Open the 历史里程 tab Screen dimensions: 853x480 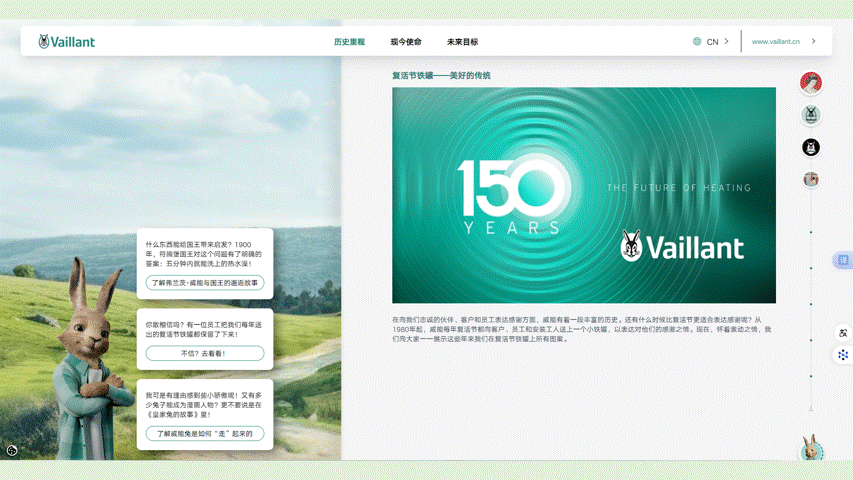click(349, 42)
